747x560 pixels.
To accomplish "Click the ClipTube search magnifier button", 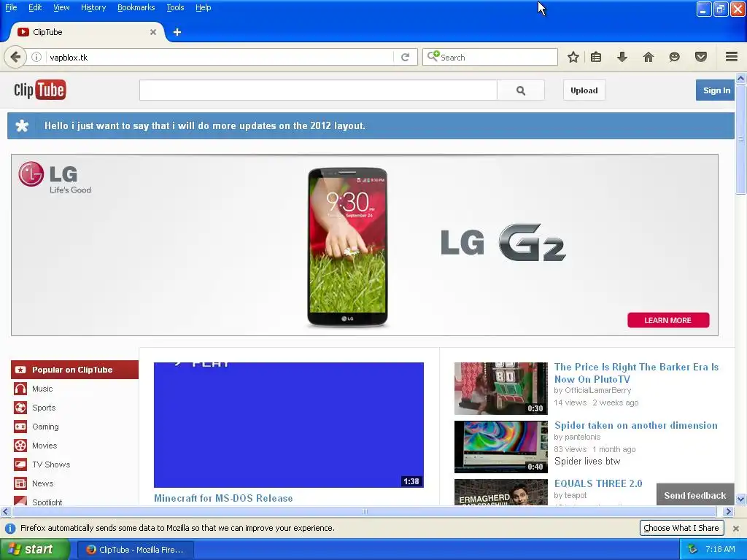I will pos(521,90).
